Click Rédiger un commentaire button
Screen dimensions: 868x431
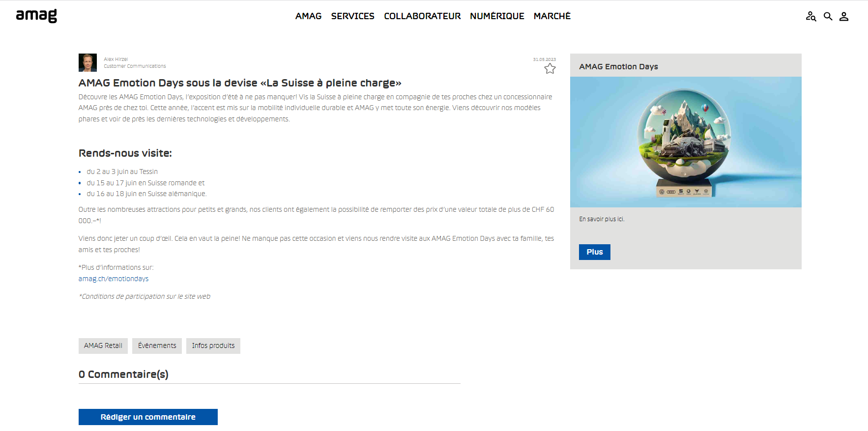(x=148, y=417)
